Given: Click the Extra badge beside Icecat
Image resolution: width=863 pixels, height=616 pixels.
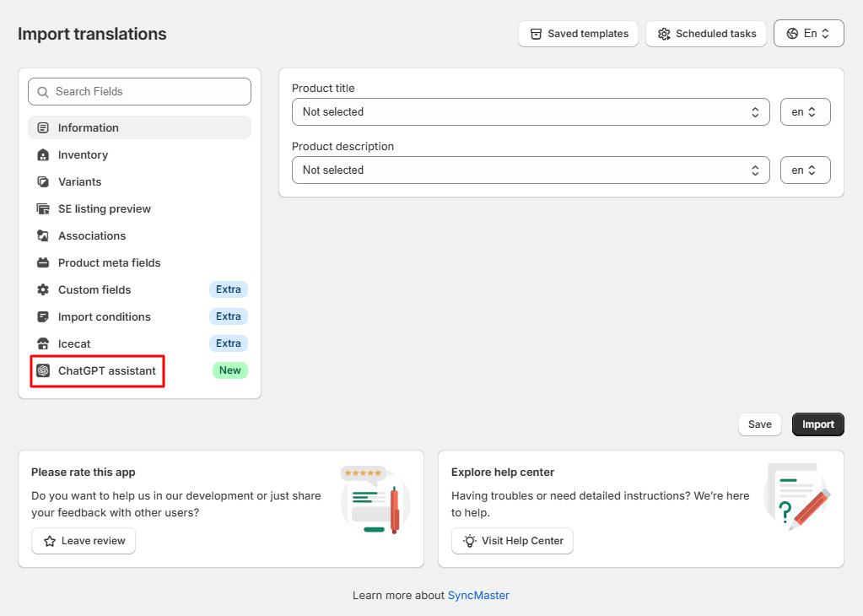Looking at the screenshot, I should coord(229,343).
